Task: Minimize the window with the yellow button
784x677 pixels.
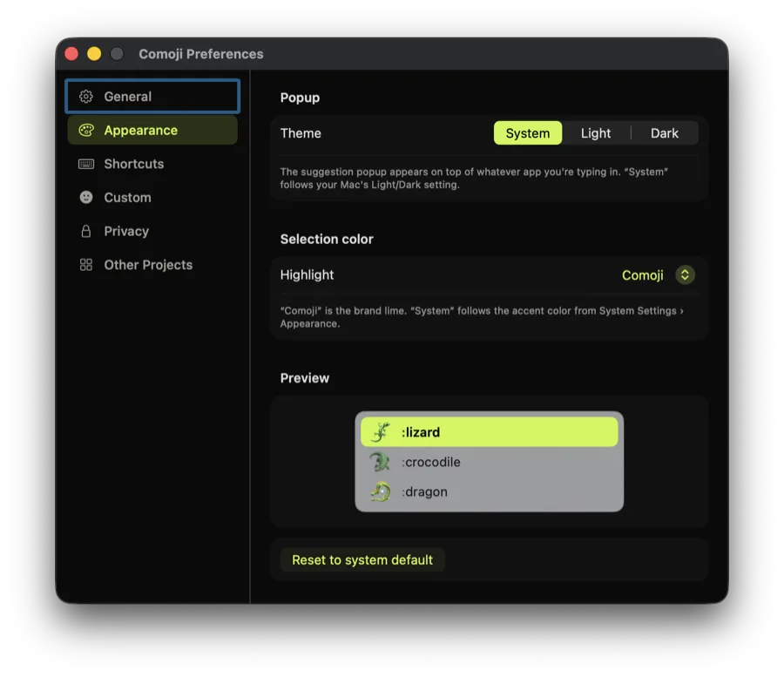Action: click(94, 53)
